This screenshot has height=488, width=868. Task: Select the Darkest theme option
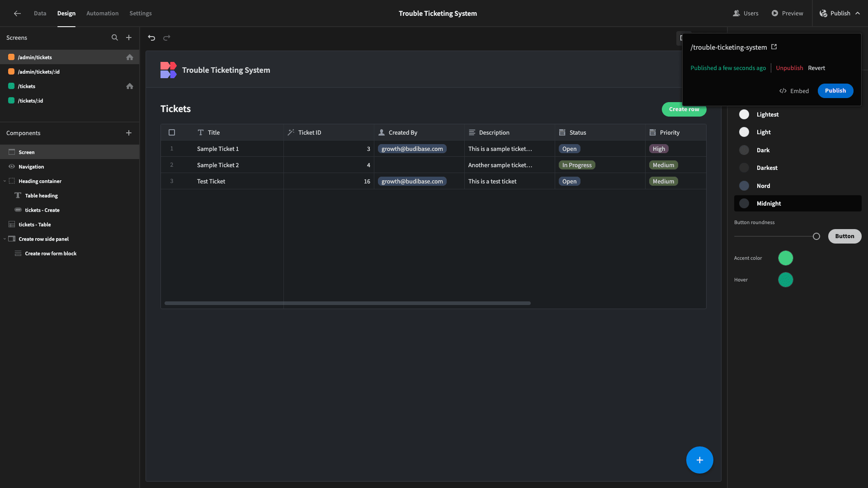click(797, 168)
